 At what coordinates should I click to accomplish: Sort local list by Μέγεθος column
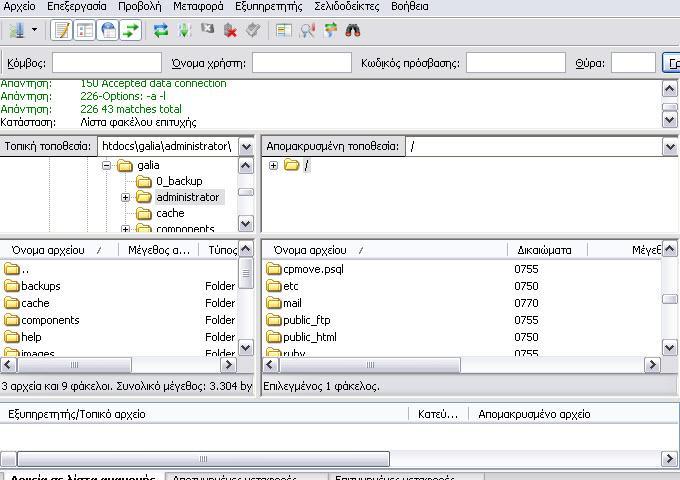(x=159, y=250)
